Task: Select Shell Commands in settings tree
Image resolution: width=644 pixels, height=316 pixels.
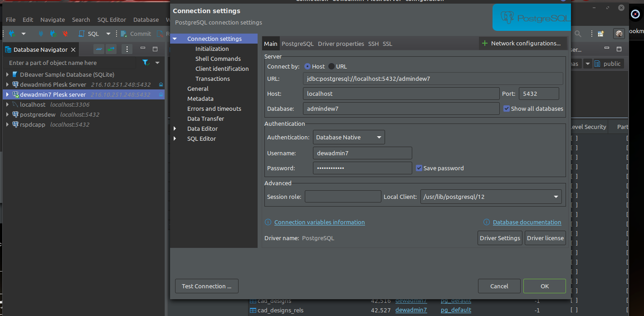Action: [218, 59]
